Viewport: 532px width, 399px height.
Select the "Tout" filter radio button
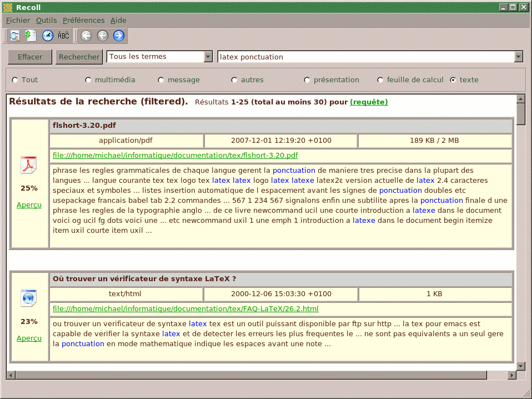click(14, 80)
